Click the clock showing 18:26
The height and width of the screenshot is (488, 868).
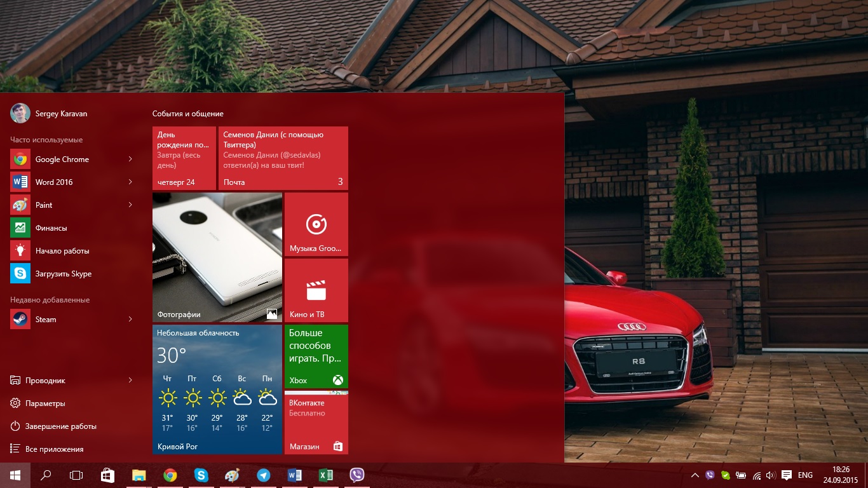point(841,475)
